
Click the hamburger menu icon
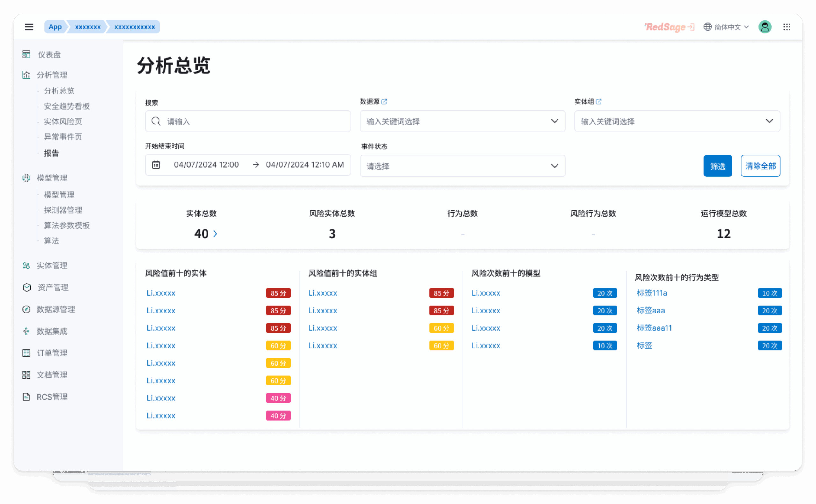pos(29,27)
